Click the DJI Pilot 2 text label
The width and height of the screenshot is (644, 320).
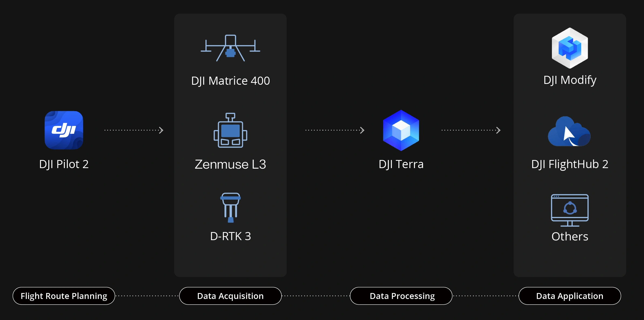[64, 164]
